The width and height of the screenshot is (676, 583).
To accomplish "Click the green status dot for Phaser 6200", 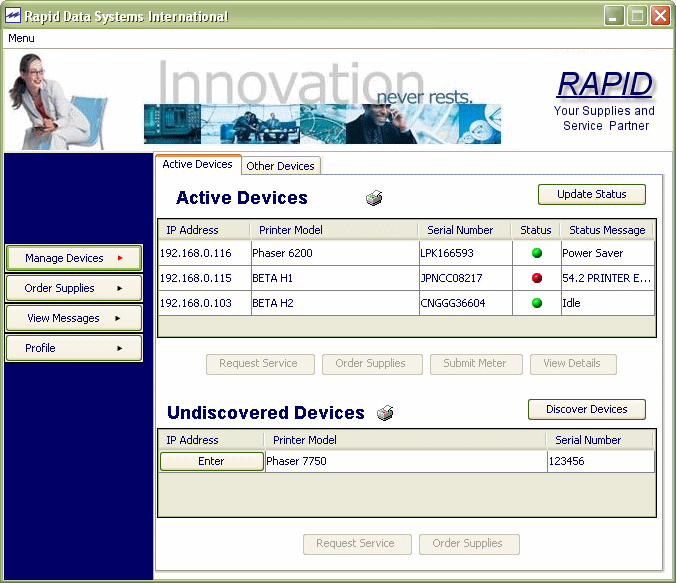I will 537,253.
